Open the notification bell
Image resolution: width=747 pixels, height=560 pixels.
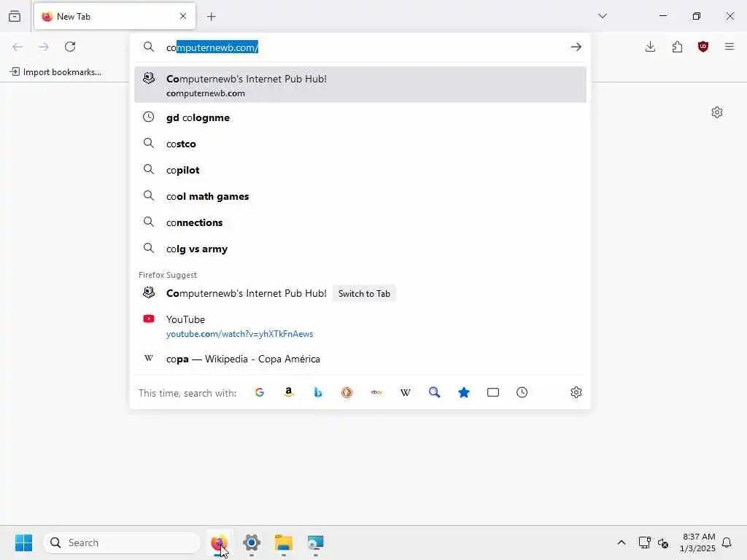(727, 542)
